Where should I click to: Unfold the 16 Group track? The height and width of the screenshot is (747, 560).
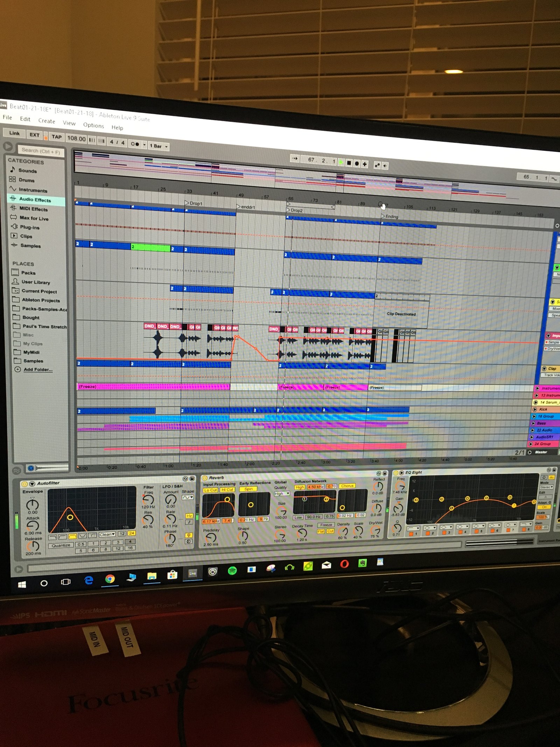pos(534,416)
